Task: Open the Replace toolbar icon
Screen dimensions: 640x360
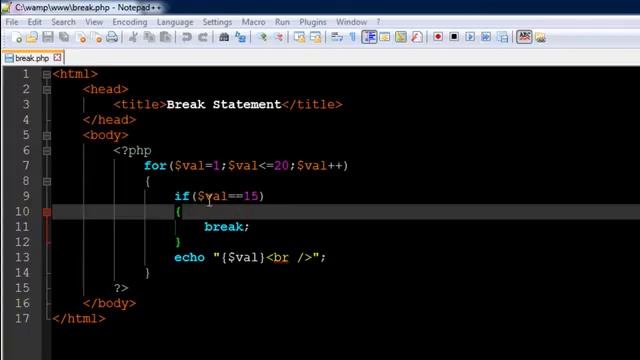Action: (x=240, y=38)
